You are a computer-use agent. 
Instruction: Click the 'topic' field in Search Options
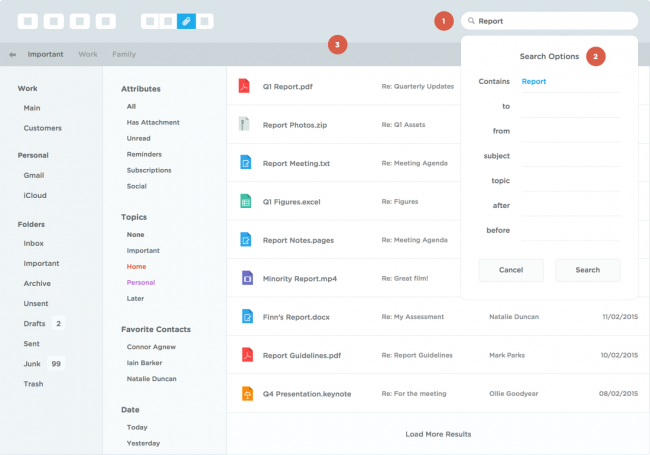(571, 181)
